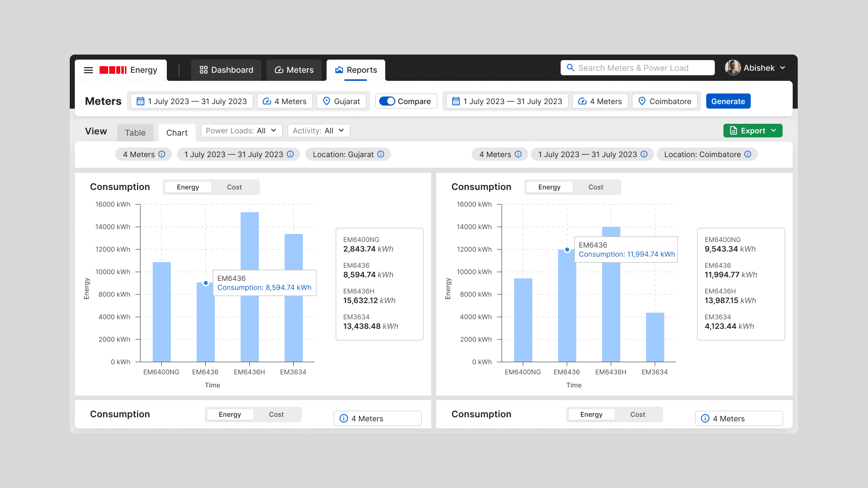The height and width of the screenshot is (488, 868).
Task: Click the search magnifier icon
Action: [571, 67]
